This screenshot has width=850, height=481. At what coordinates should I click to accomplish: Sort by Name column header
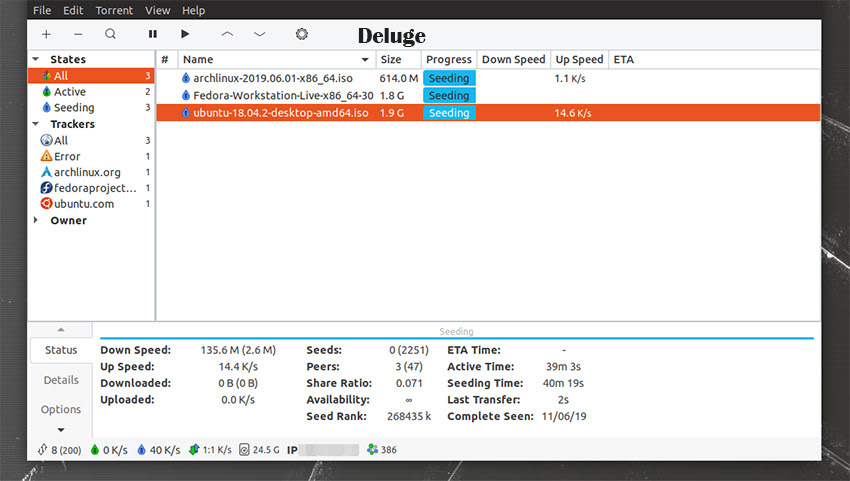276,60
